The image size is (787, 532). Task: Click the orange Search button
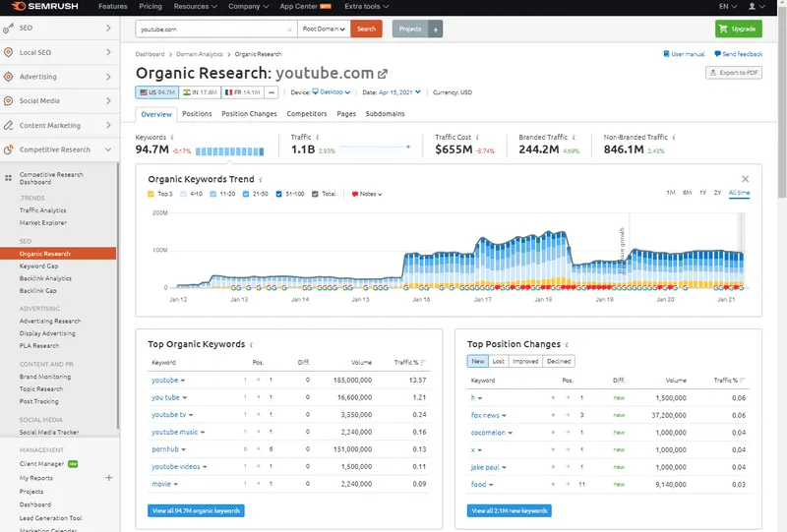click(x=366, y=30)
